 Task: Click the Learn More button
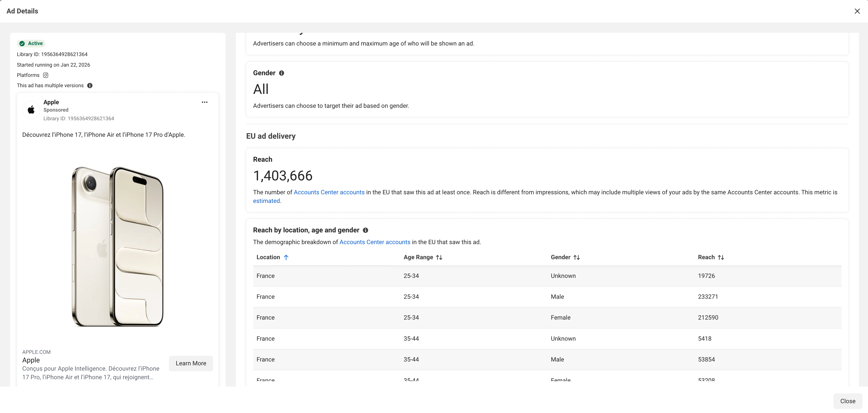[191, 363]
